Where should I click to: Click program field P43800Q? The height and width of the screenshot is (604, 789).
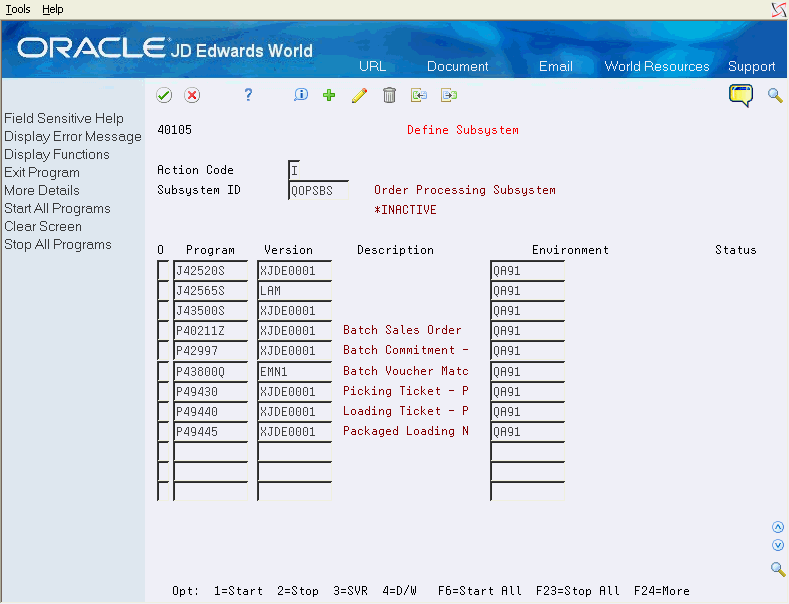click(x=211, y=371)
